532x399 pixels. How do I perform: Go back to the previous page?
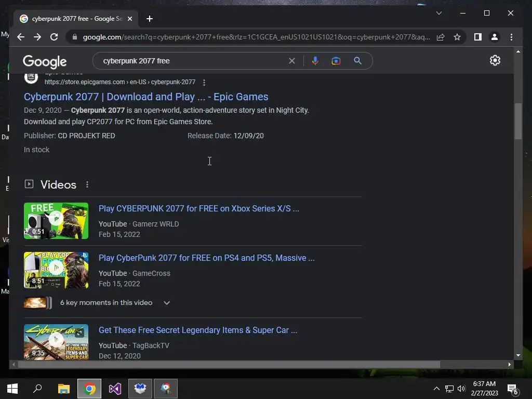21,37
